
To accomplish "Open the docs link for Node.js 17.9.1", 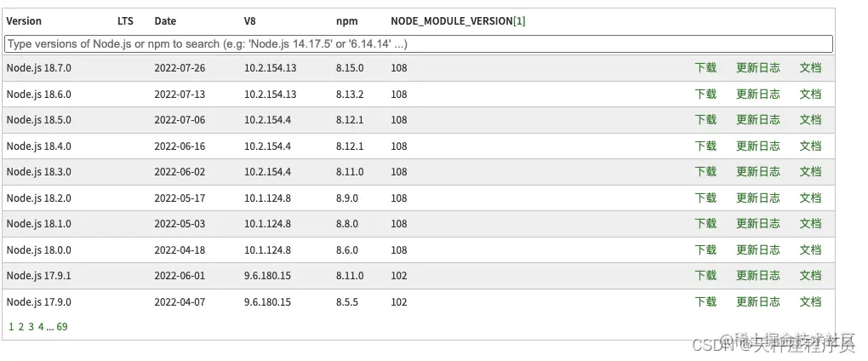I will (810, 276).
